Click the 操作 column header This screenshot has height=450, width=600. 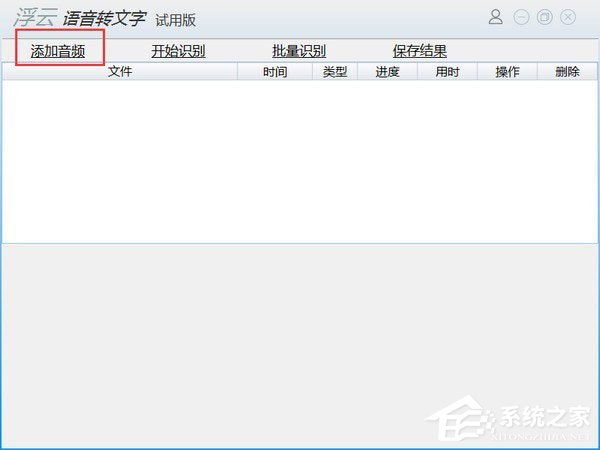point(507,72)
